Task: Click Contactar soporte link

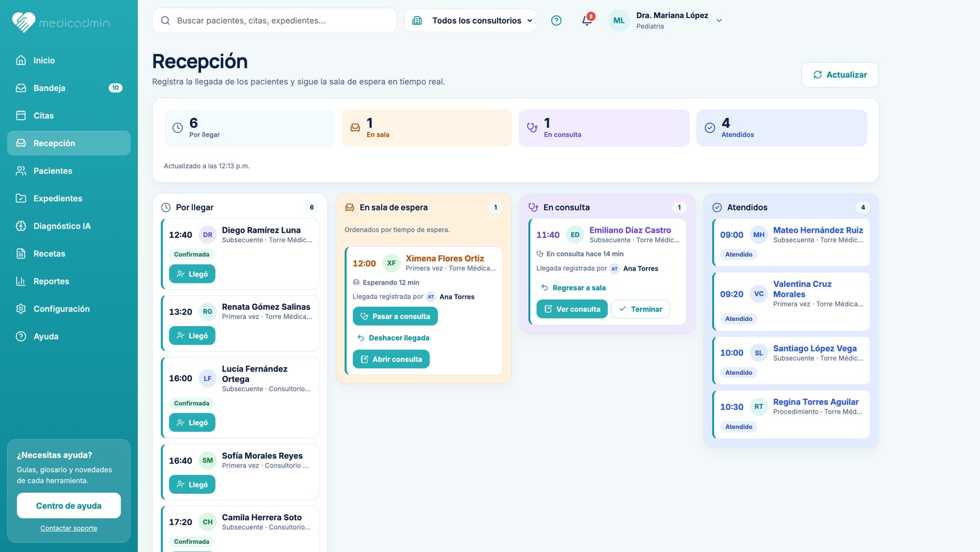Action: coord(69,528)
